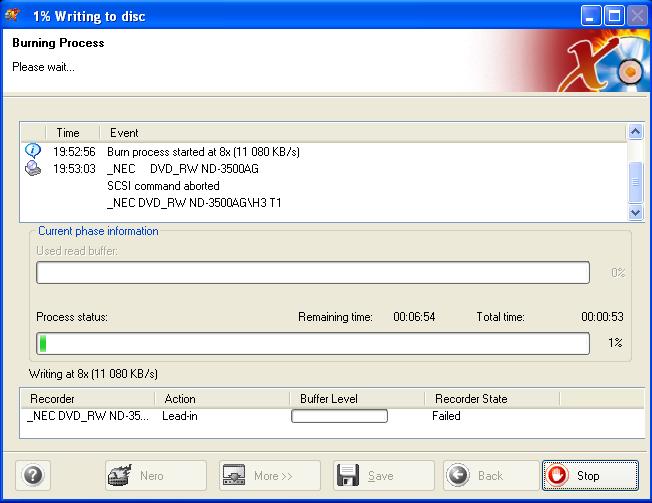
Task: Click the Nero flaming disc icon
Action: pyautogui.click(x=120, y=475)
